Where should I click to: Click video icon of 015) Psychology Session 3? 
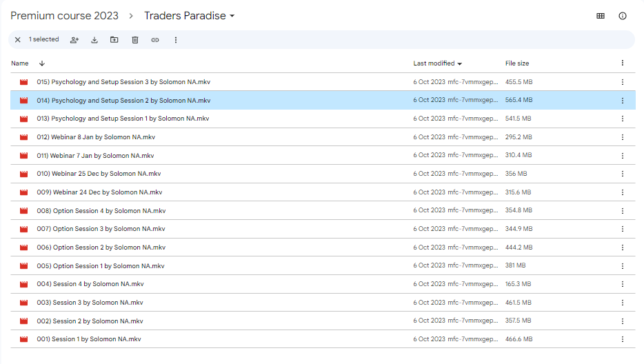24,82
